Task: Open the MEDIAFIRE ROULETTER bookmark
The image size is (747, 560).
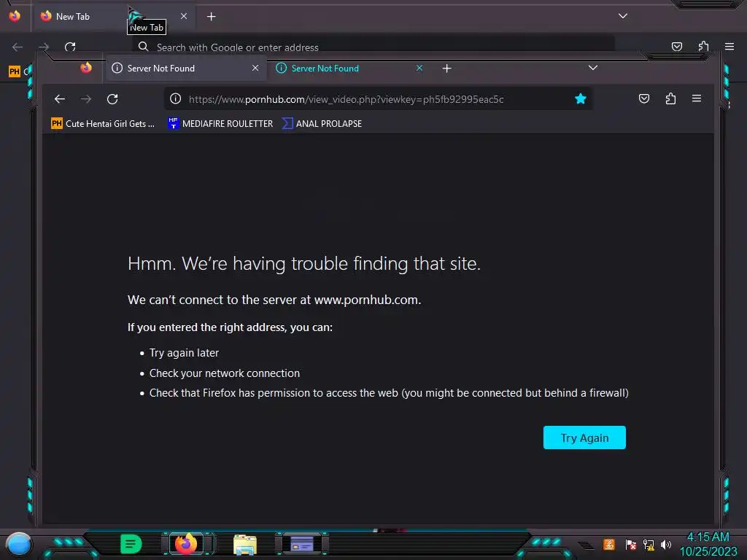Action: pyautogui.click(x=220, y=124)
